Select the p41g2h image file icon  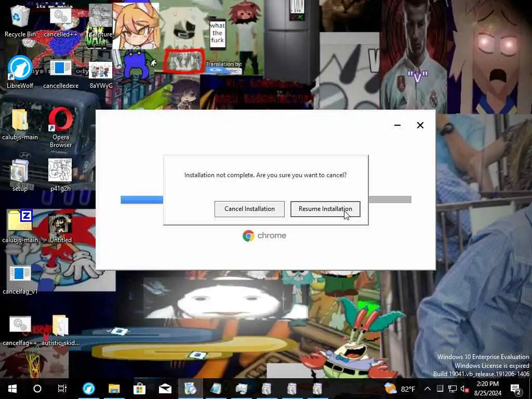[x=60, y=176]
